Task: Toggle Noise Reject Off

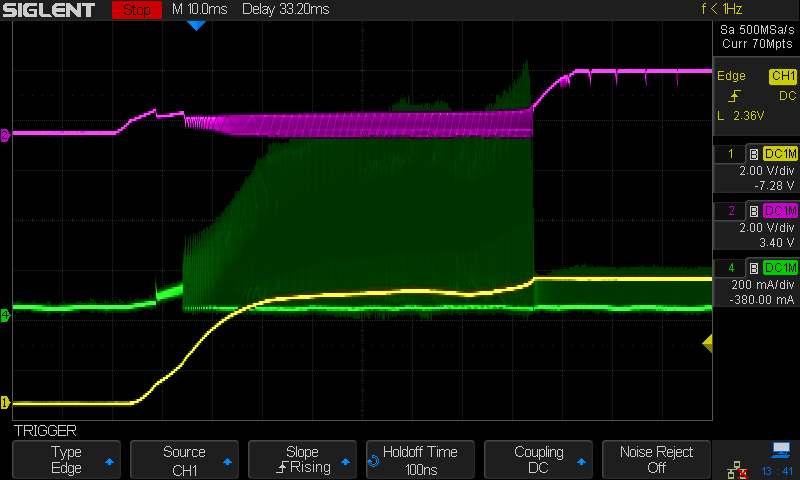Action: (x=656, y=460)
